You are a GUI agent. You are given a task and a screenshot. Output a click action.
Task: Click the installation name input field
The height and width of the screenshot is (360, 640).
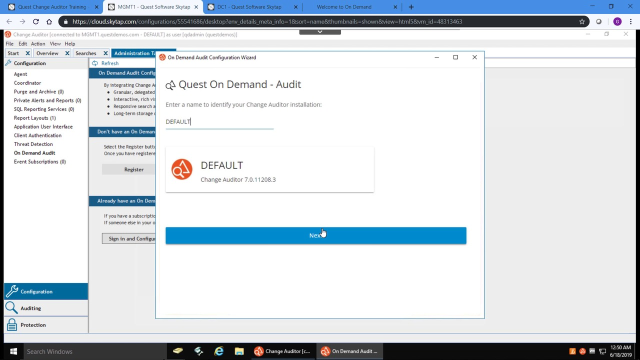tap(220, 122)
